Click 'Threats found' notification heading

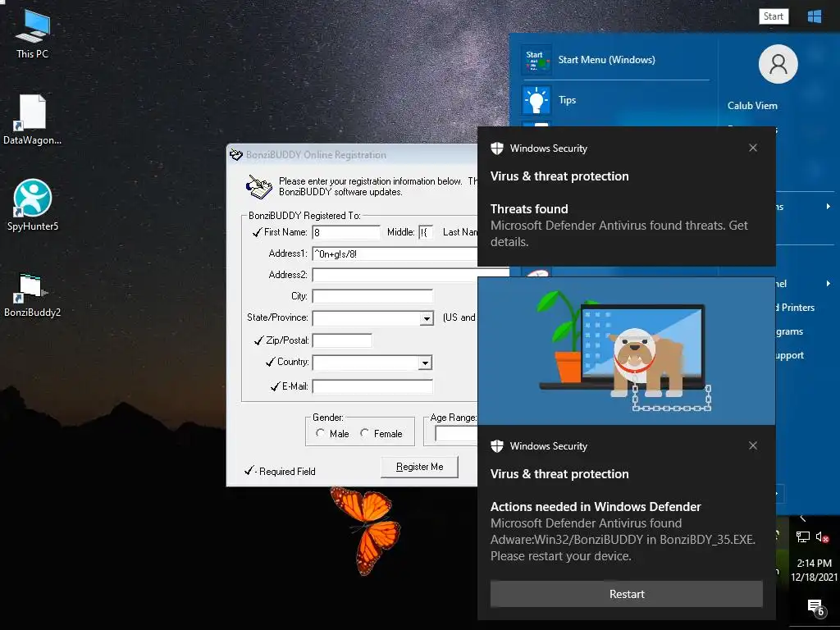coord(529,209)
